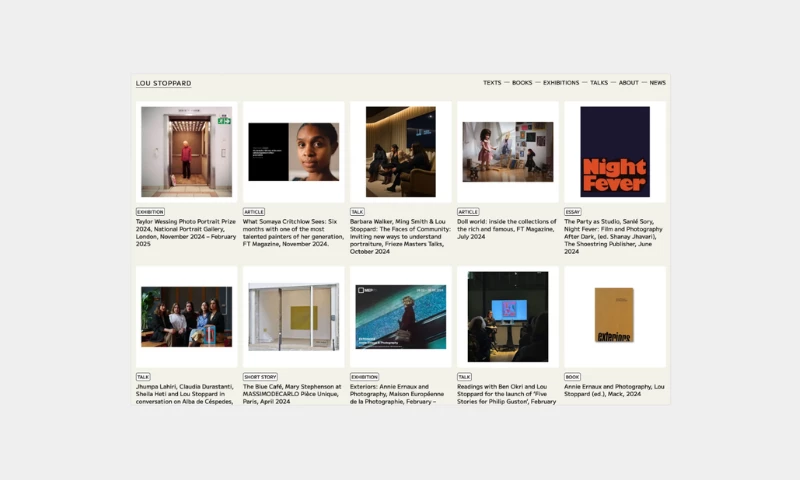Navigate to the TALKS section
The image size is (800, 480).
coord(599,83)
